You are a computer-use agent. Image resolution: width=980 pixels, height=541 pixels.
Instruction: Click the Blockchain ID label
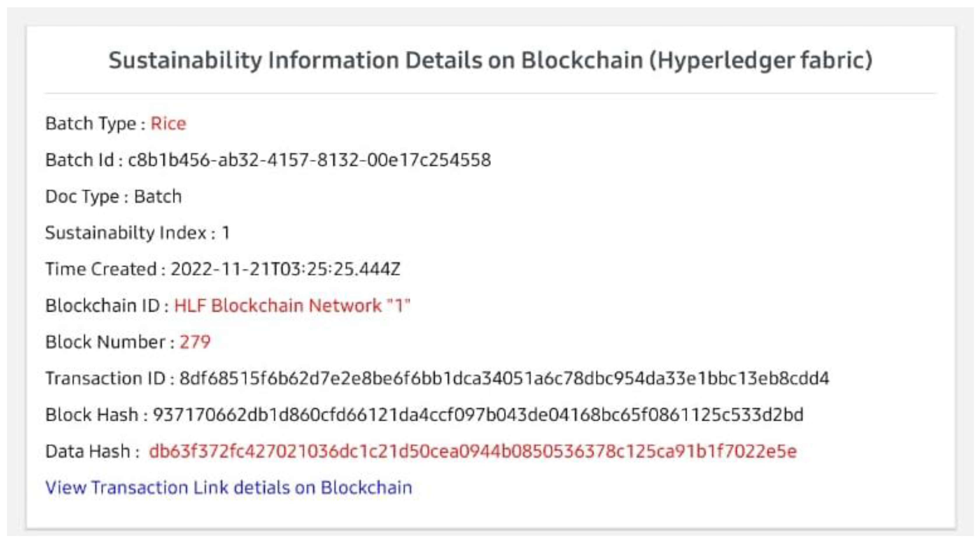(102, 305)
